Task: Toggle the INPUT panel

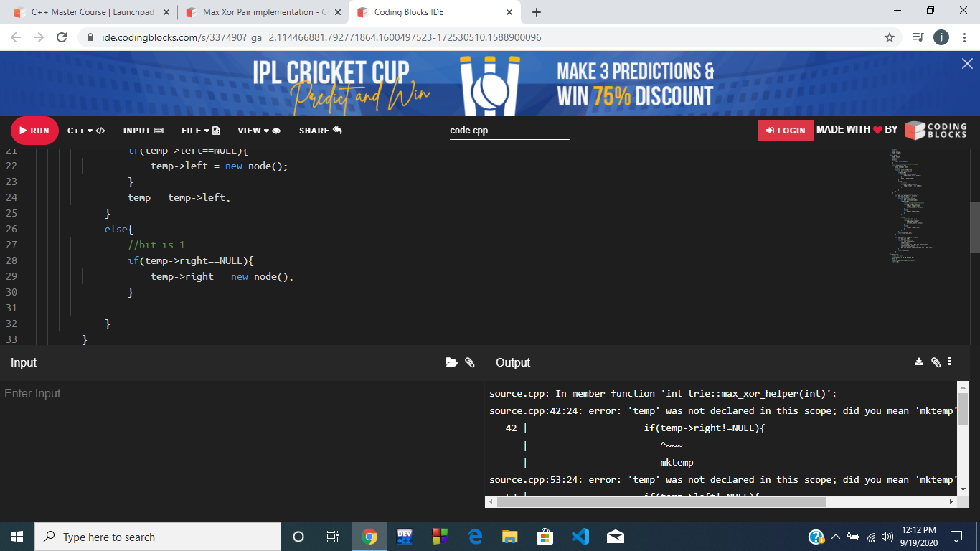Action: (x=143, y=131)
